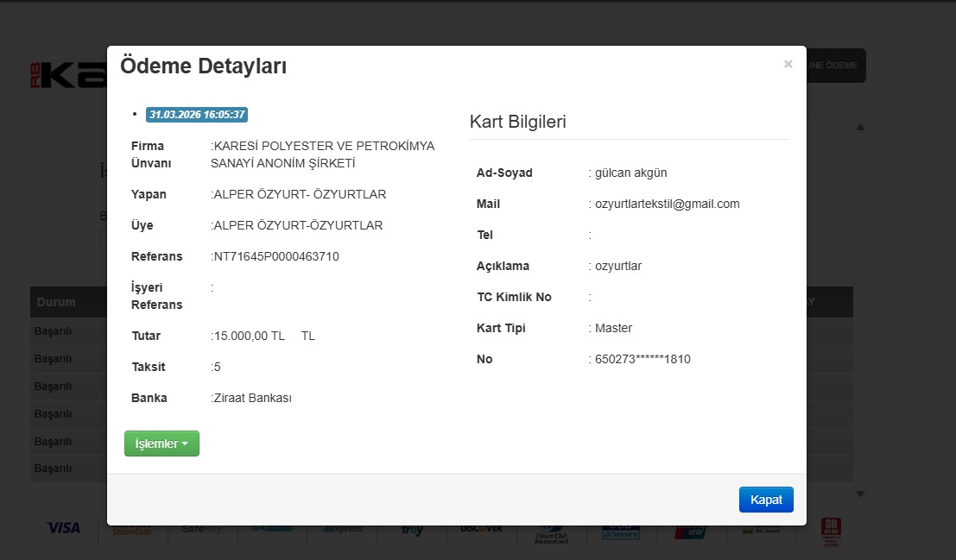Click the Diners Club International logo

(551, 532)
